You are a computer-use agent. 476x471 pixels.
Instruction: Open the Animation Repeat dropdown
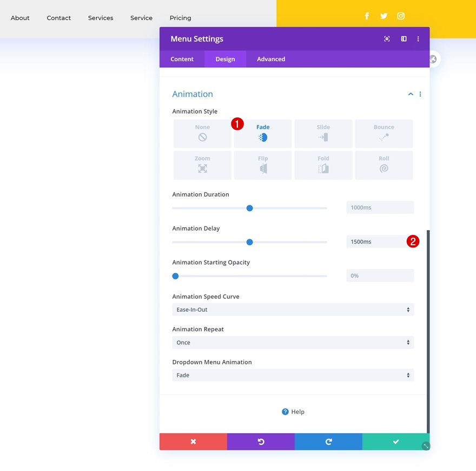click(x=293, y=343)
